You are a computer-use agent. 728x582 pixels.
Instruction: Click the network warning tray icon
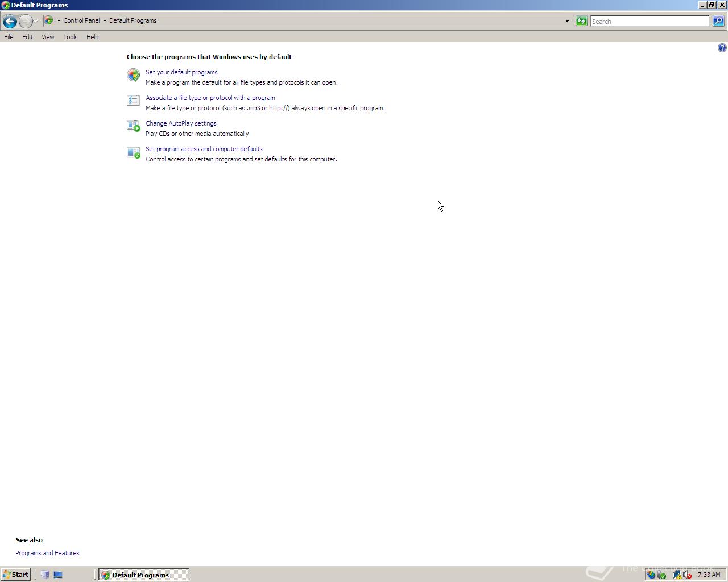point(677,575)
